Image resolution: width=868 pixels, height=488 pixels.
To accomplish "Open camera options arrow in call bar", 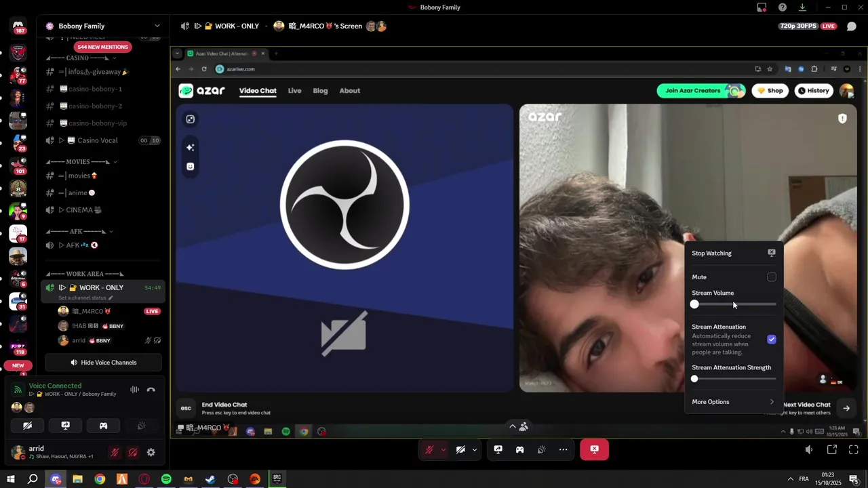I will 475,449.
